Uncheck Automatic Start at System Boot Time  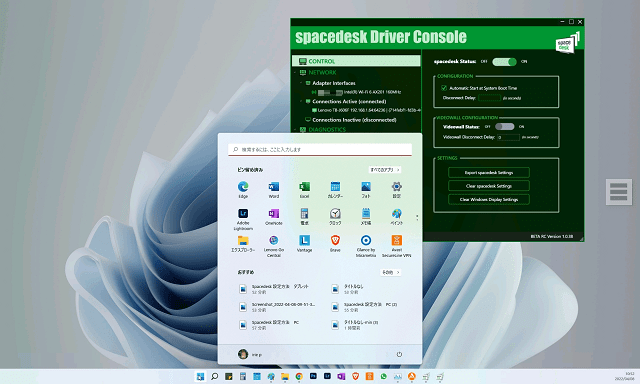coord(444,88)
